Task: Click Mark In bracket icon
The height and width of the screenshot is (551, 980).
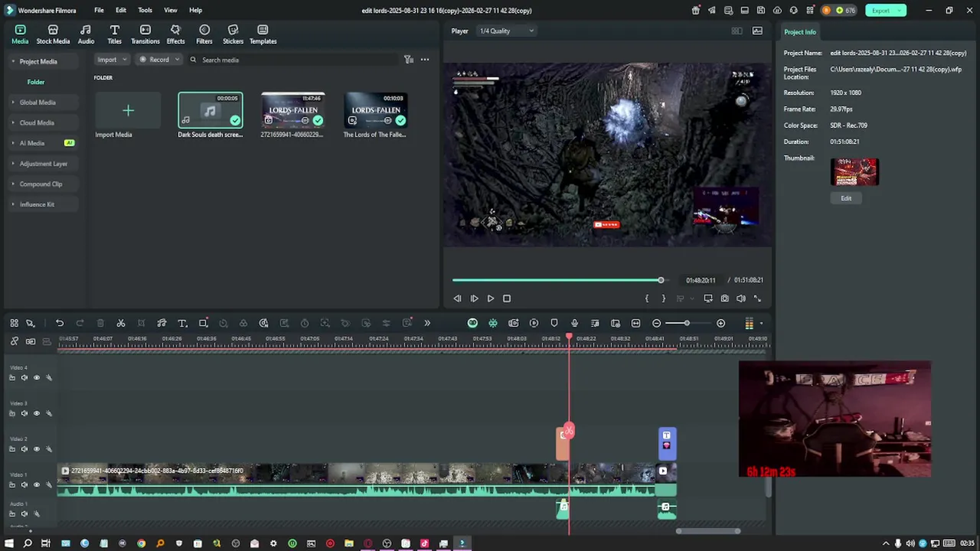Action: (647, 298)
